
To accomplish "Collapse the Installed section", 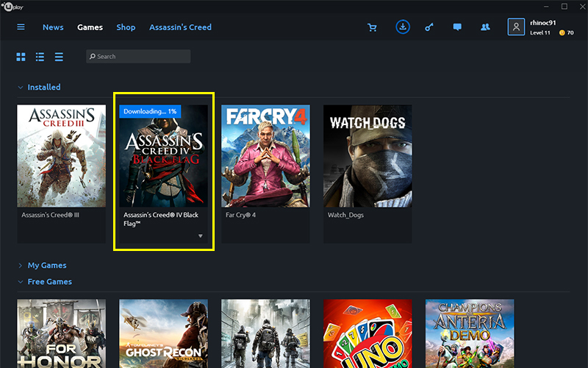I will coord(21,88).
